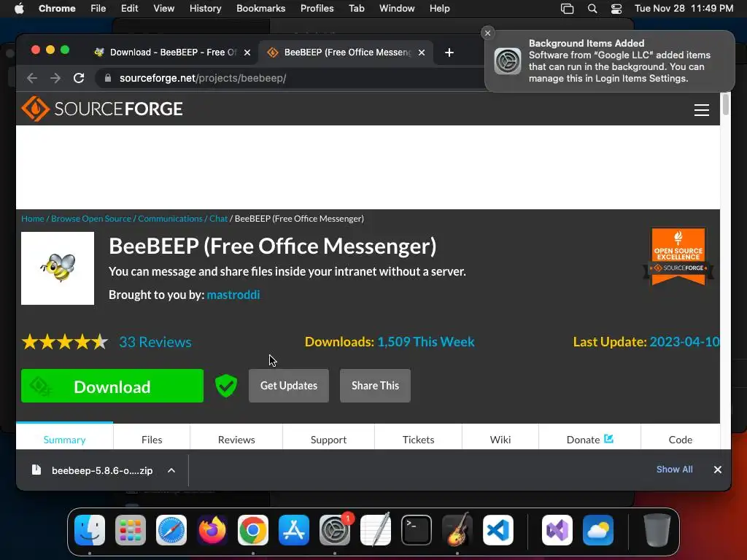
Task: Click the green Download button
Action: click(x=112, y=386)
